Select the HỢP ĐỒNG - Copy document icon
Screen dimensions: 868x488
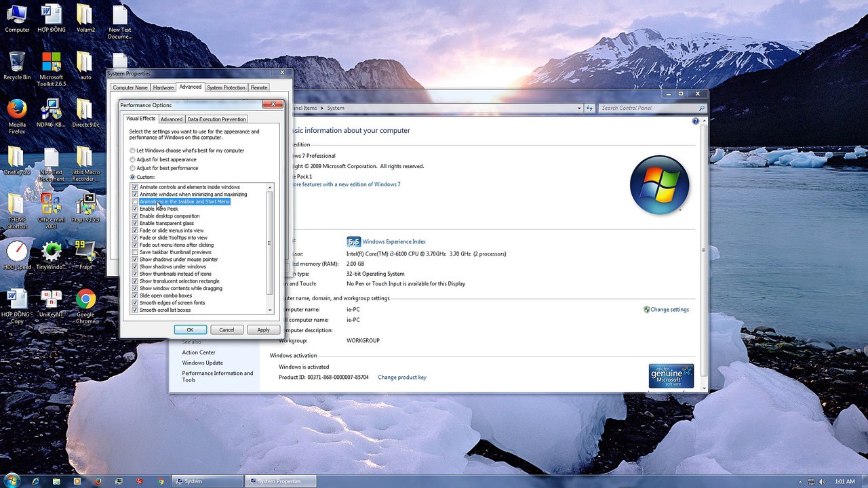click(x=17, y=306)
